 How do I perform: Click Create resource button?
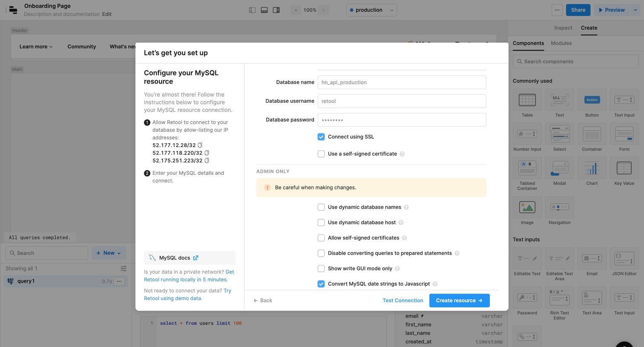pyautogui.click(x=459, y=301)
